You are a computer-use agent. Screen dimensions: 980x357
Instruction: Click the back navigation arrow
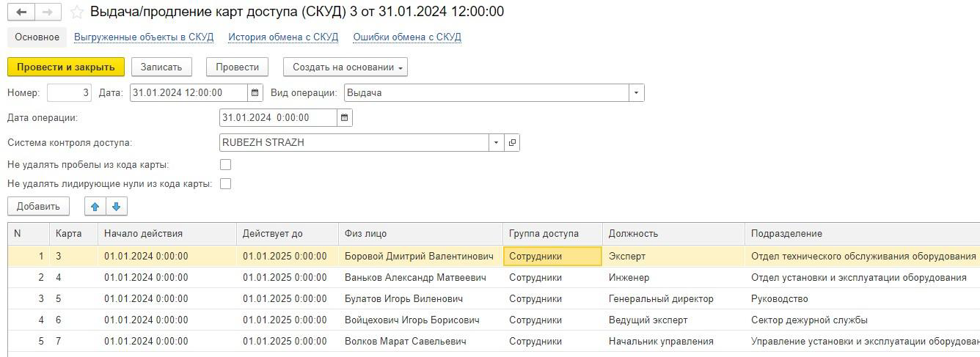coord(21,12)
